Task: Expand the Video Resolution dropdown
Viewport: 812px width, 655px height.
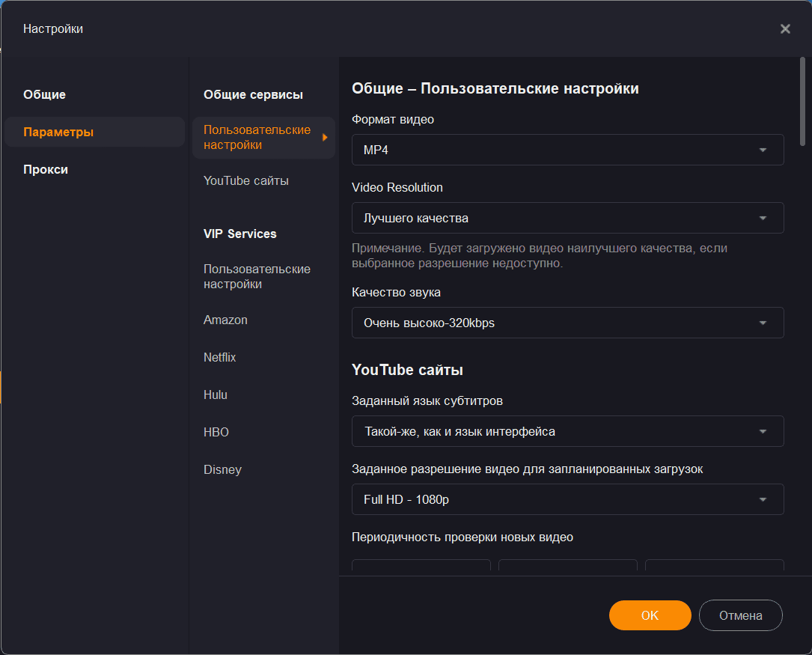Action: [567, 218]
